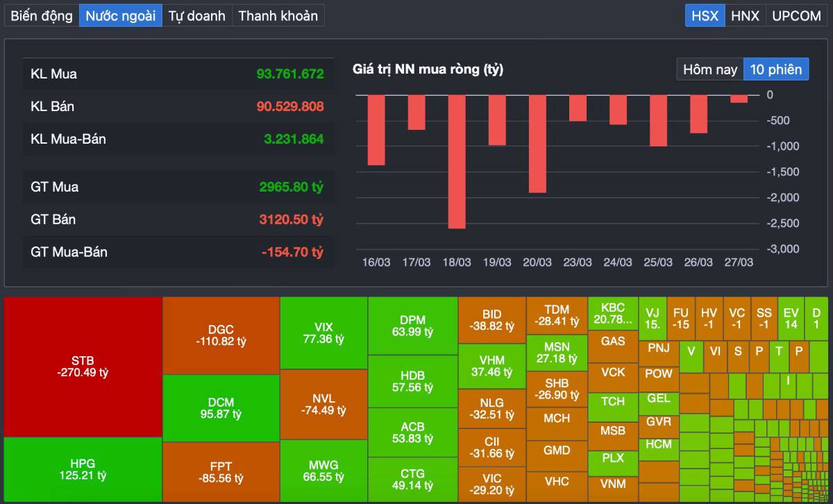Click the 18/03 bar in chart
833x504 pixels.
tap(456, 161)
